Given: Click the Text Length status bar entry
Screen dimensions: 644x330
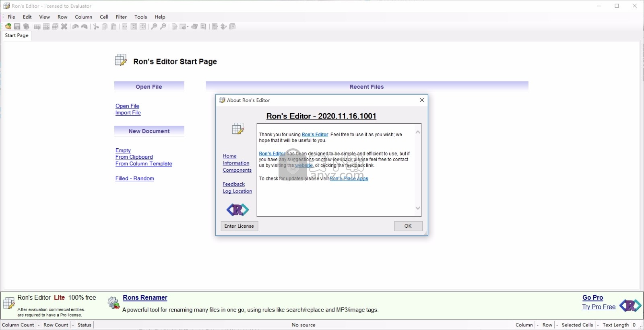Looking at the screenshot, I should click(615, 325).
